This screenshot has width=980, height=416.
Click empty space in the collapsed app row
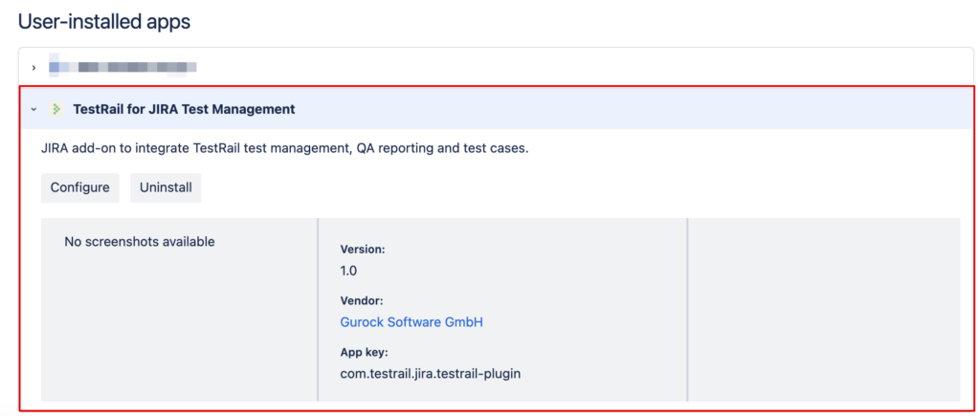tap(574, 68)
